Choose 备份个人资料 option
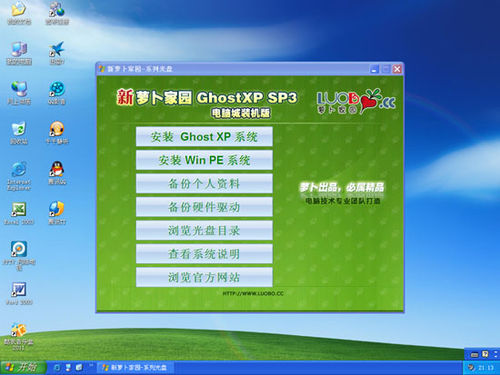Screen dimensions: 500x375 point(204,183)
